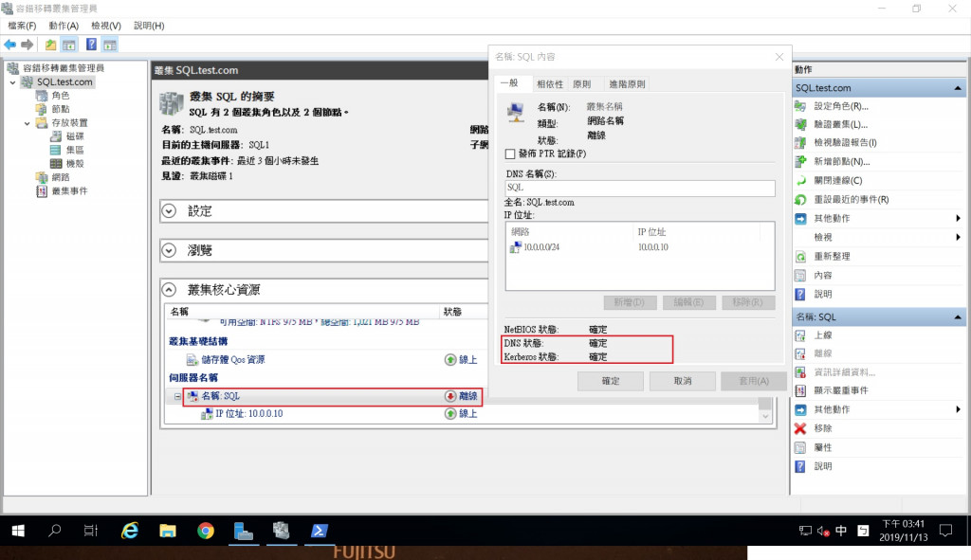Expand the 瀏覽 section chevron
Image resolution: width=971 pixels, height=560 pixels.
coord(169,250)
